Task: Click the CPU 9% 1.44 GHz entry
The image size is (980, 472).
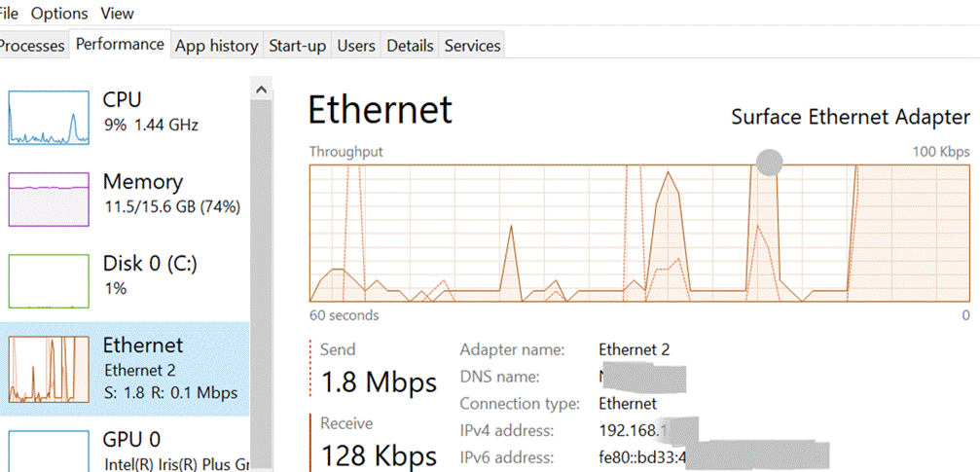Action: 125,118
